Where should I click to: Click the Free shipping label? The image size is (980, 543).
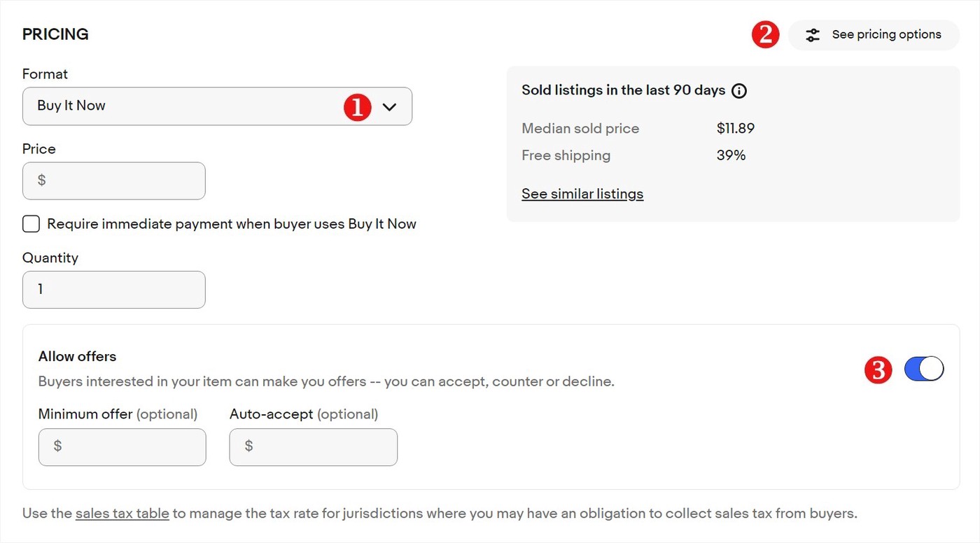tap(566, 155)
